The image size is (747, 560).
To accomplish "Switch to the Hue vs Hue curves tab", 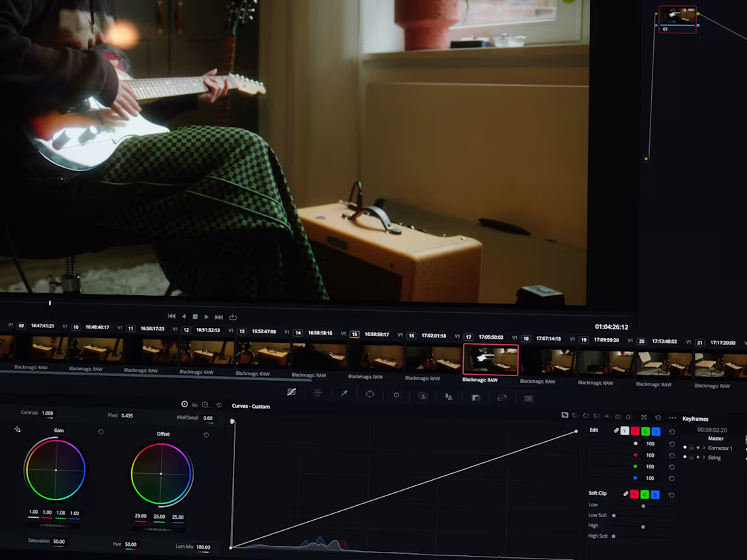I will (x=575, y=417).
